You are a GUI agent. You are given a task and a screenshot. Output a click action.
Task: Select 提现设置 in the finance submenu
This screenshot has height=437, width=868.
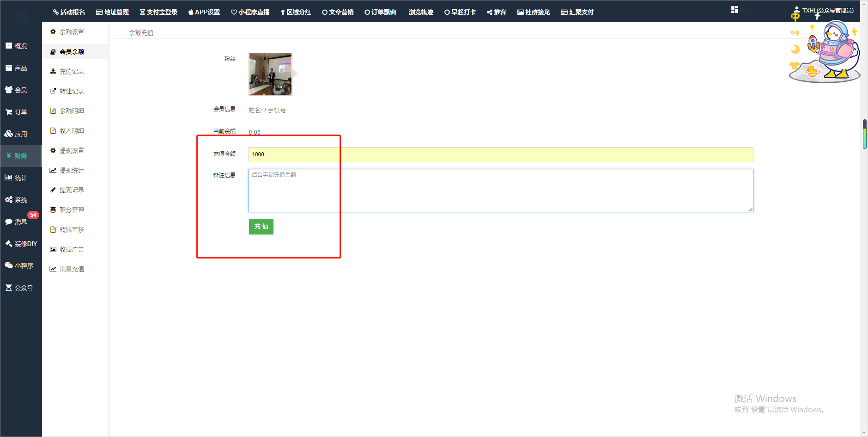point(72,151)
